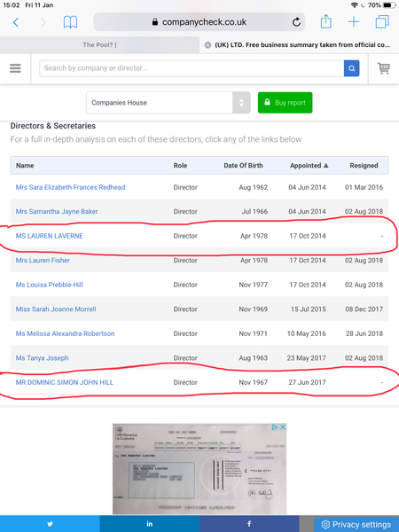Focus the company or director search field
Viewport: 399px width, 532px height.
[x=192, y=68]
